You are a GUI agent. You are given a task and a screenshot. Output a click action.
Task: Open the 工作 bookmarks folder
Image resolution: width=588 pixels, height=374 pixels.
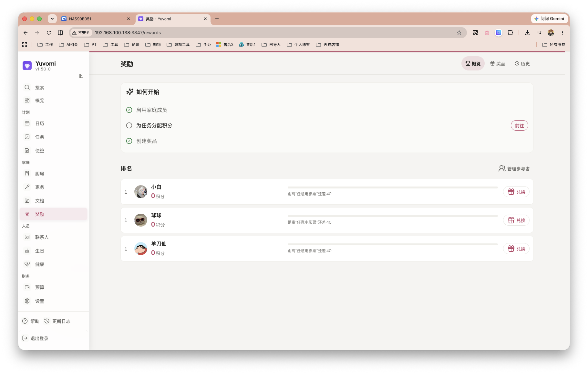click(x=45, y=45)
